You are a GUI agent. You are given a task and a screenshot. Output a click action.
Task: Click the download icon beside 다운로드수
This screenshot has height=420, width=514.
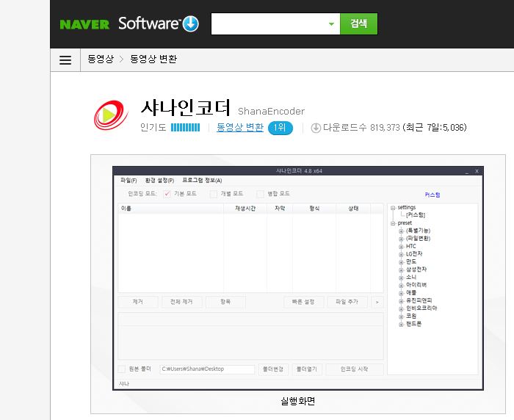pyautogui.click(x=316, y=128)
